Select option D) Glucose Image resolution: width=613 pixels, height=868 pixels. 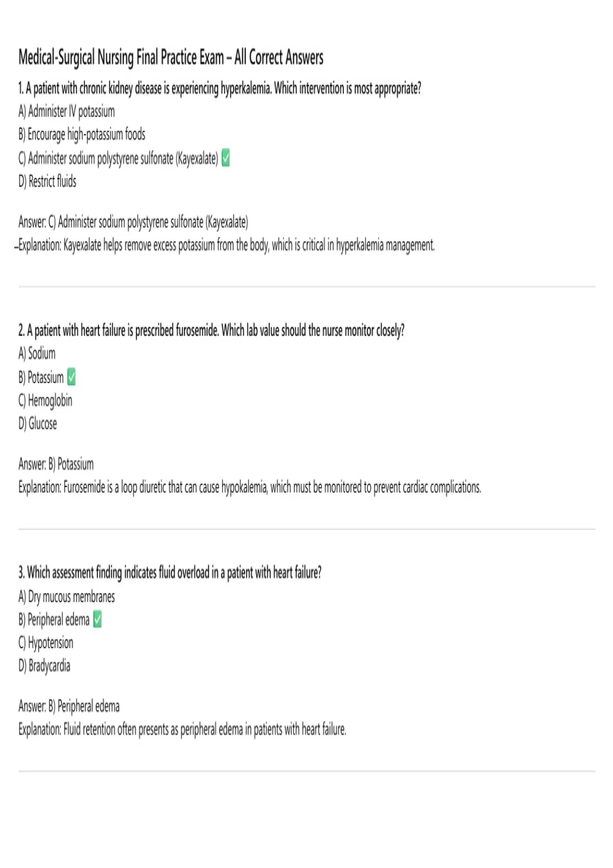coord(38,424)
